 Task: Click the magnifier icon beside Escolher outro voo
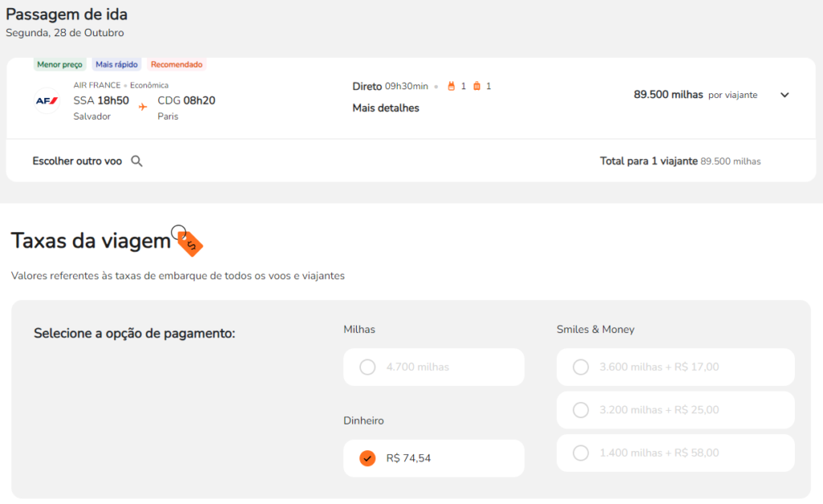point(137,161)
